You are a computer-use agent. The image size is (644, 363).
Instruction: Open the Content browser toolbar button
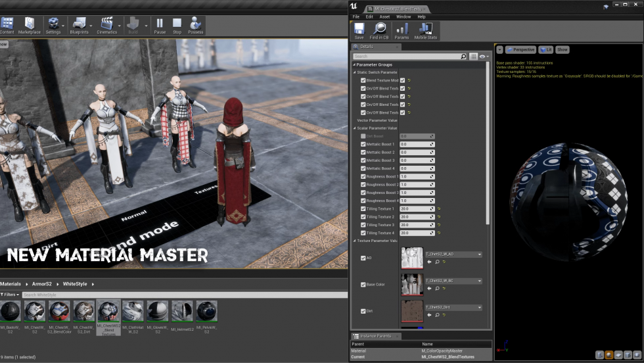pos(7,26)
